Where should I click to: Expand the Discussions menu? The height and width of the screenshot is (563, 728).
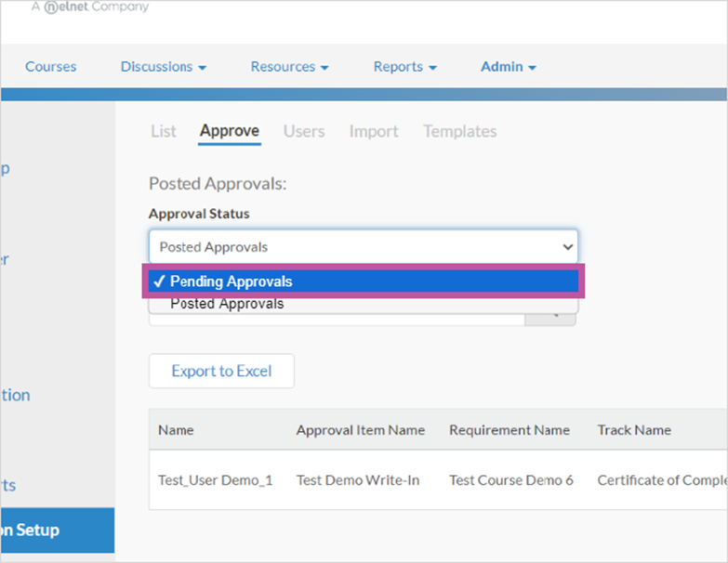163,67
